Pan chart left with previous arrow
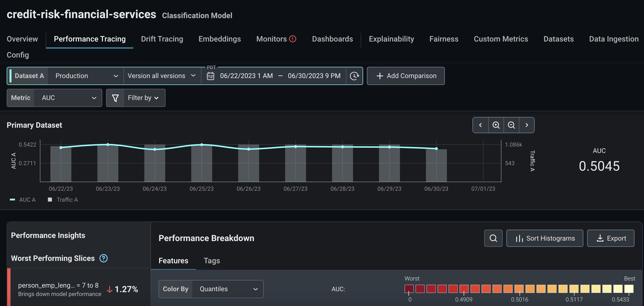 click(x=480, y=125)
